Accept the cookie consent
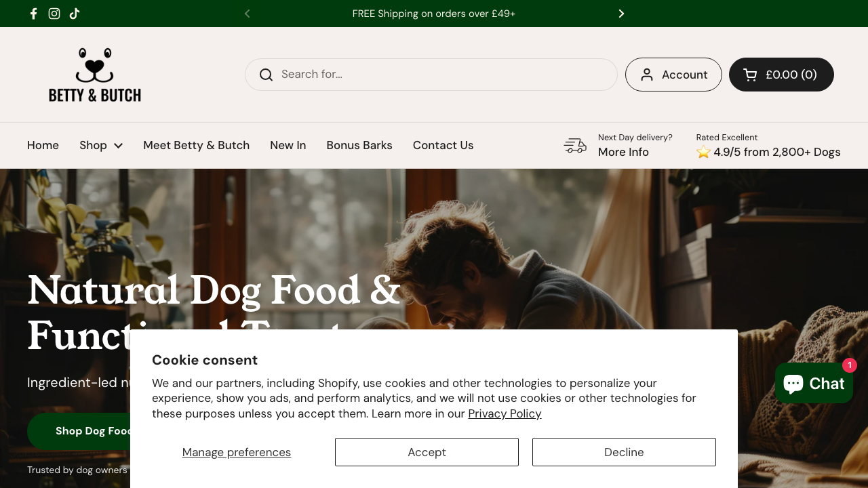Viewport: 868px width, 488px height. click(427, 452)
